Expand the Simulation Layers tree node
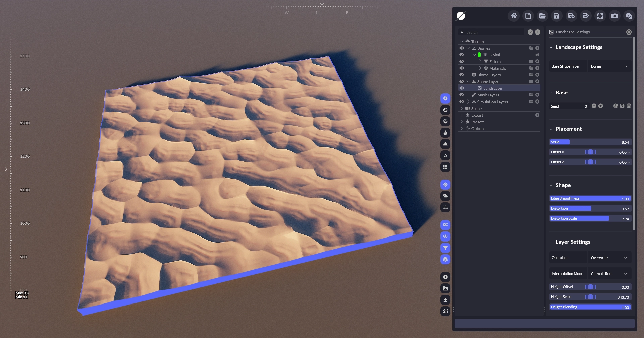This screenshot has width=644, height=338. pyautogui.click(x=468, y=102)
